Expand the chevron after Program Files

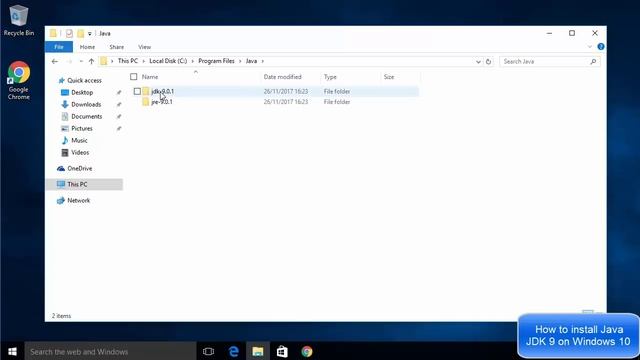[x=240, y=61]
